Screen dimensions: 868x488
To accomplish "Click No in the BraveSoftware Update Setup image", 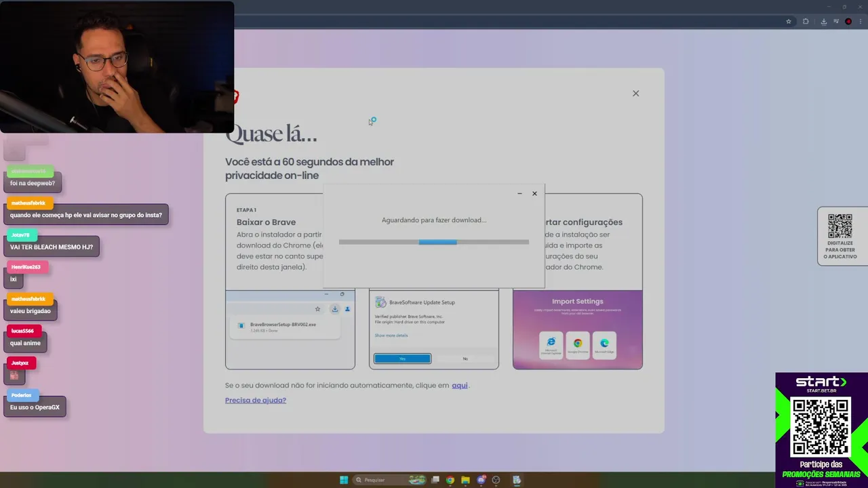I will (465, 359).
